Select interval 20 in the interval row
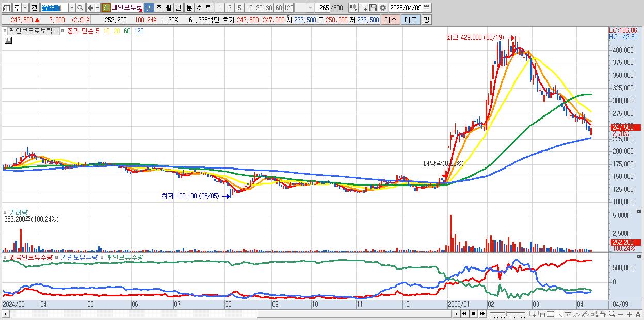The width and height of the screenshot is (644, 320). tap(259, 8)
